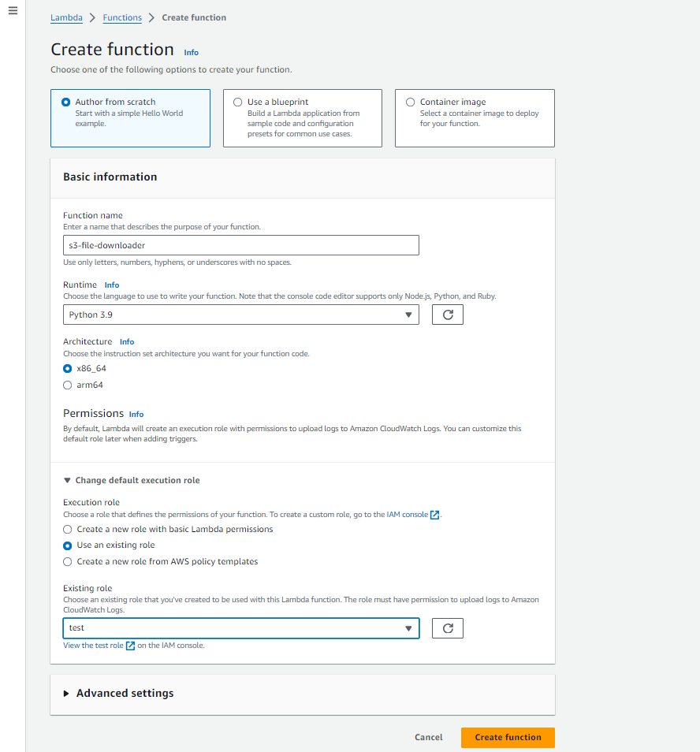Click the Function name input field
700x752 pixels.
240,245
